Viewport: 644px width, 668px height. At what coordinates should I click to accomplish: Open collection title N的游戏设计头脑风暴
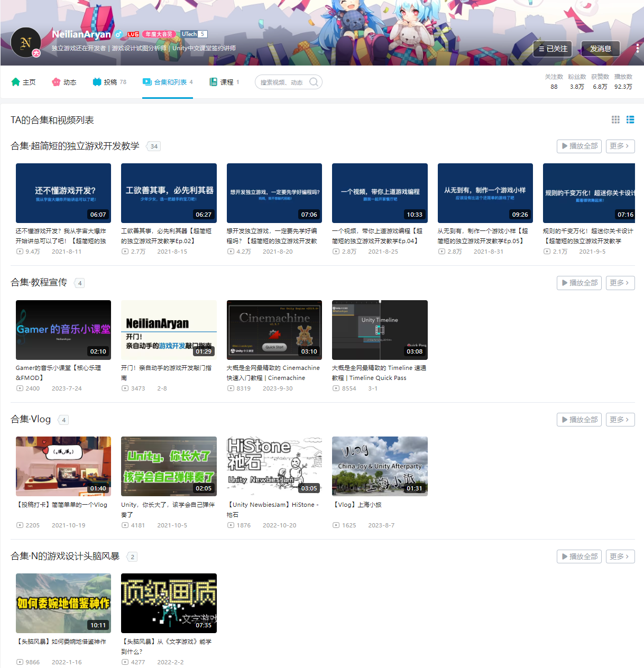pyautogui.click(x=65, y=556)
